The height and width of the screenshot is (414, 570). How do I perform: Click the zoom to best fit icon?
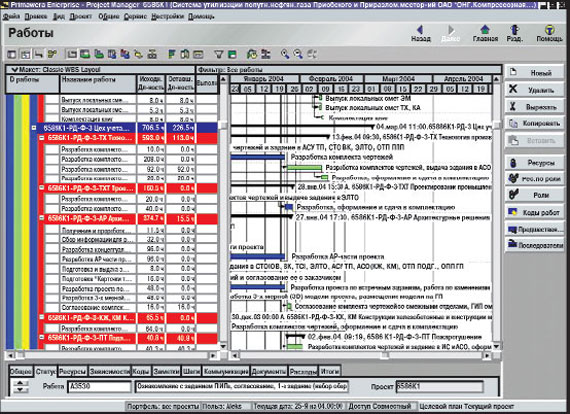(312, 55)
